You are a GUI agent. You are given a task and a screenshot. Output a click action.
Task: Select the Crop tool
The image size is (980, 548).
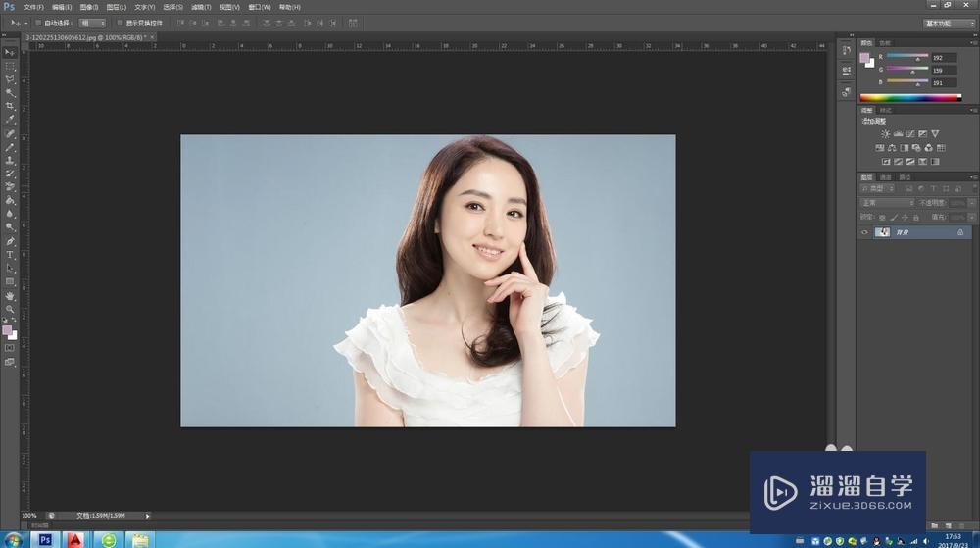[10, 106]
